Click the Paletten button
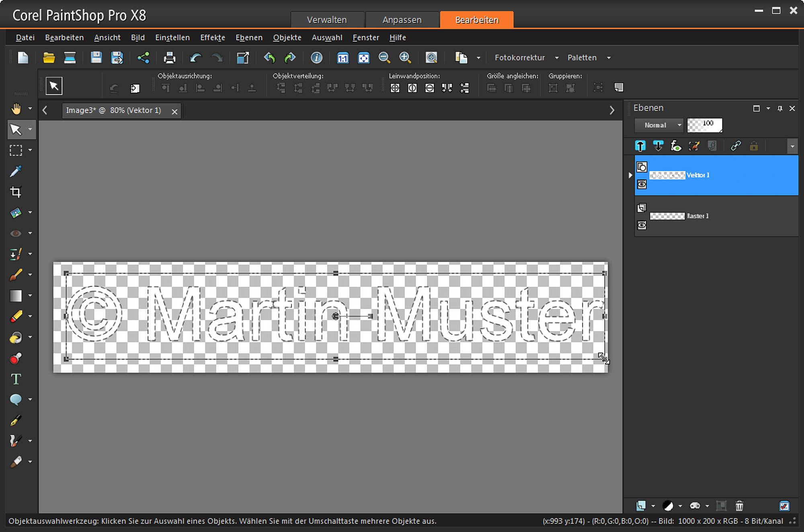 point(582,58)
